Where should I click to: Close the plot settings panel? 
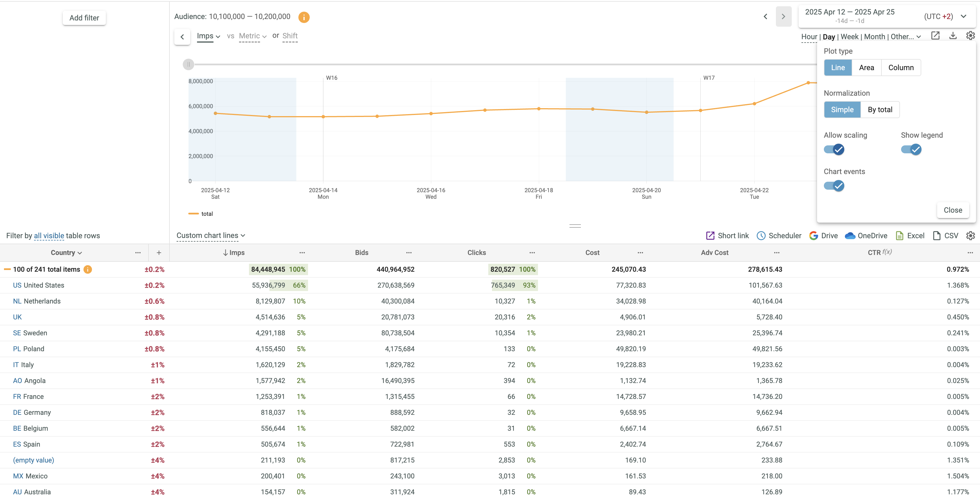[952, 210]
